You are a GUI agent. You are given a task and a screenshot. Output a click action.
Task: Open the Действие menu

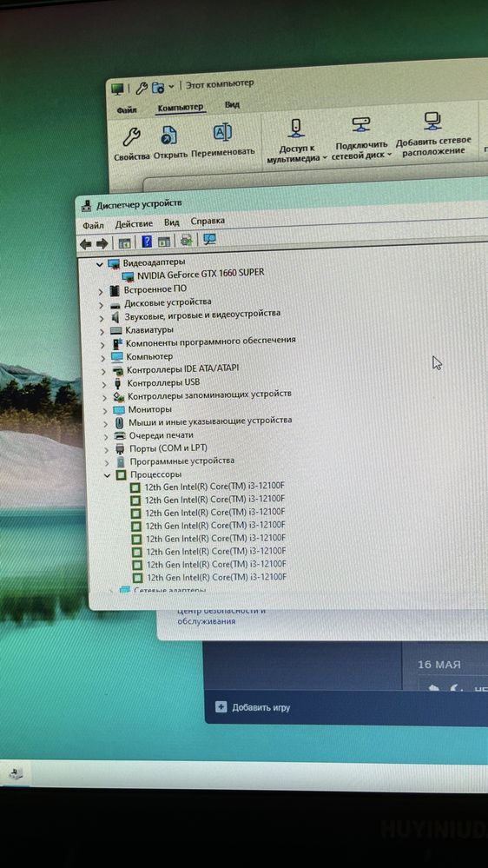point(134,223)
